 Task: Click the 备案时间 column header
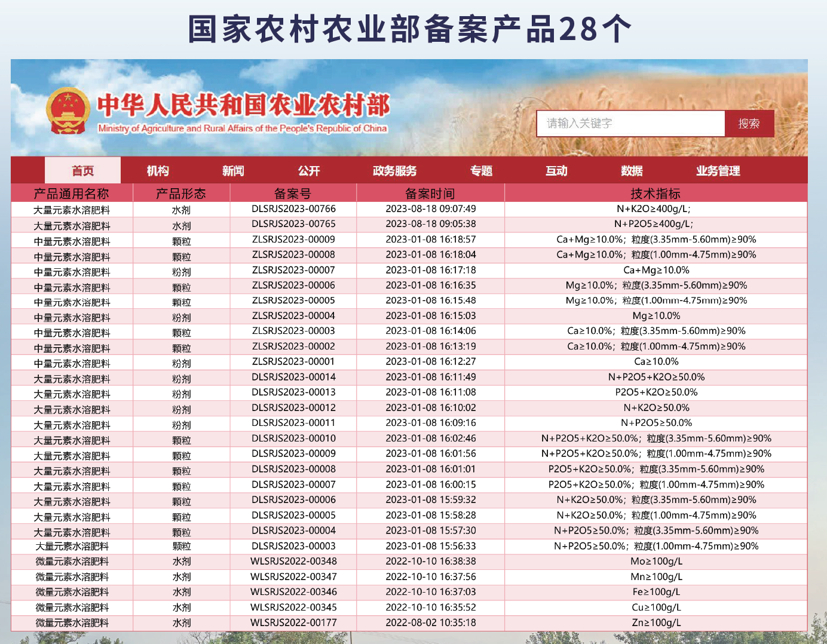(430, 194)
